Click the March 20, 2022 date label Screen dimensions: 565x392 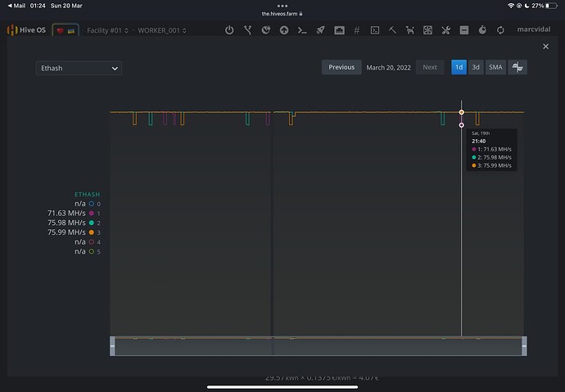388,68
